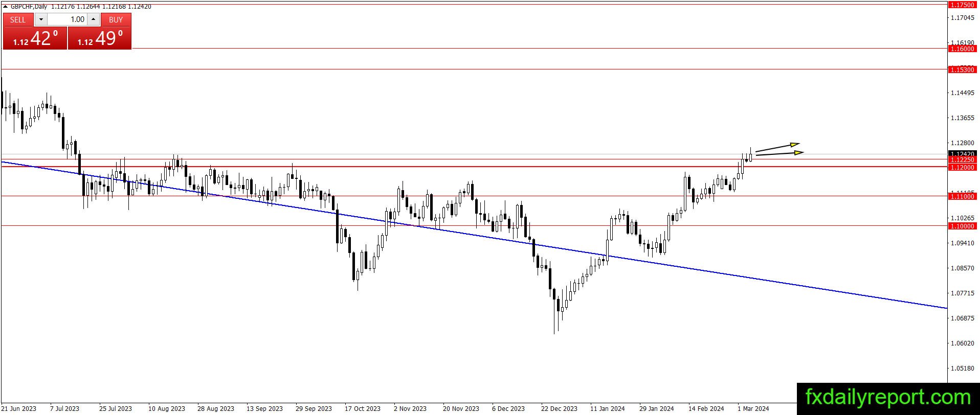Open the fxdailyreport.com watermark link
Image resolution: width=980 pixels, height=415 pixels.
(x=888, y=397)
